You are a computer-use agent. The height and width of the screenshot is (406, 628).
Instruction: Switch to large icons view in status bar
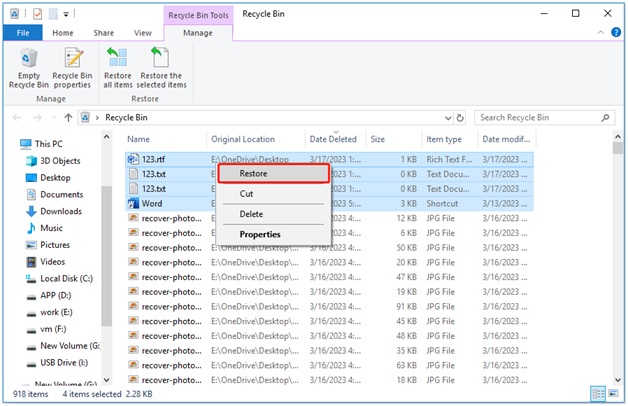click(614, 392)
